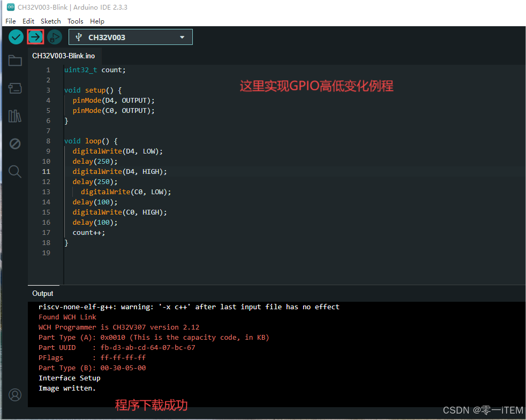526x420 pixels.
Task: Click the 'PFlags' output line
Action: pyautogui.click(x=92, y=357)
